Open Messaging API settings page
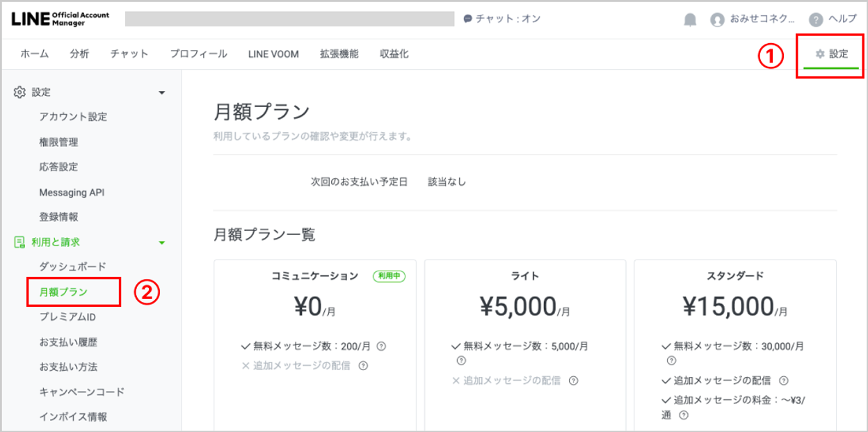Viewport: 868px width, 432px height. (x=72, y=192)
